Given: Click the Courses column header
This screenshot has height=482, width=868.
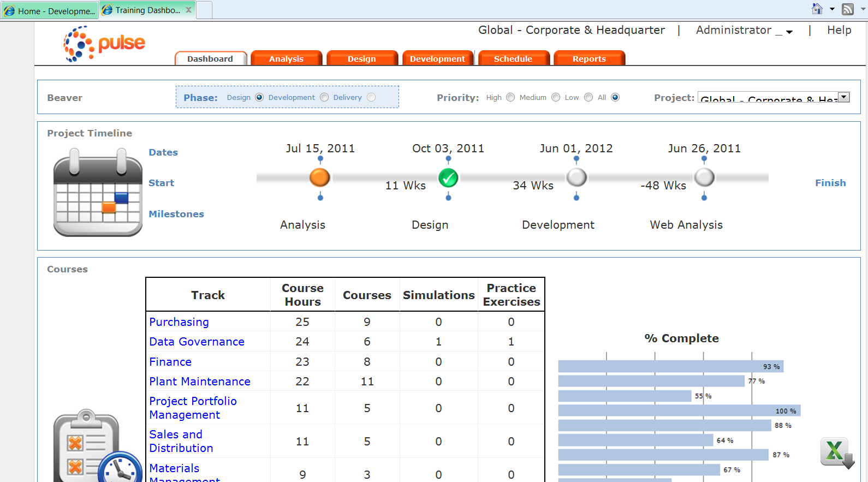Looking at the screenshot, I should pyautogui.click(x=367, y=295).
